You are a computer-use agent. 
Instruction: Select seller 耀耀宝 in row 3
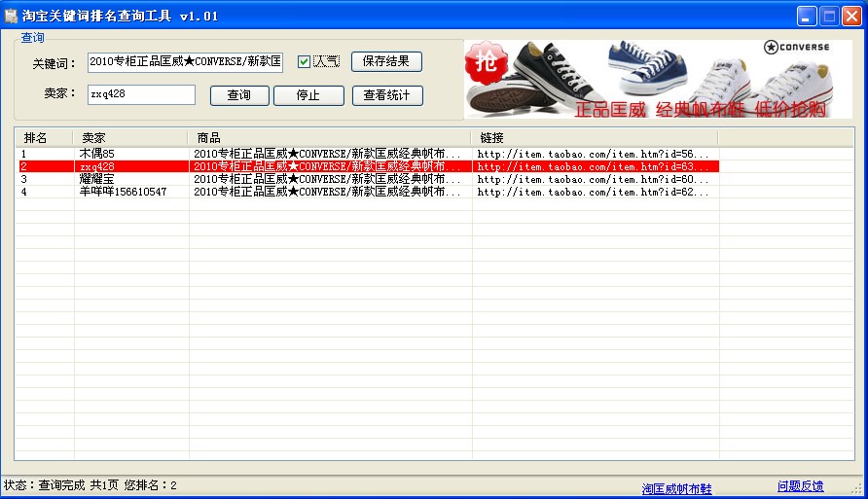point(97,179)
